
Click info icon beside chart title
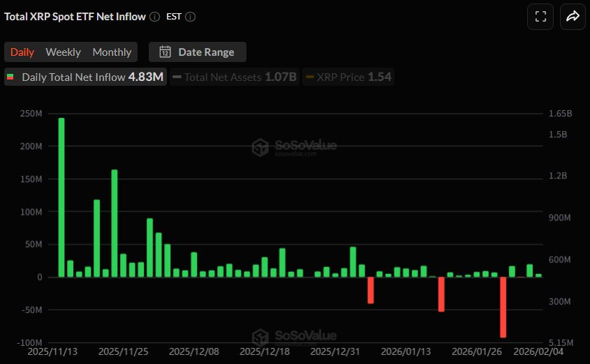pyautogui.click(x=154, y=17)
